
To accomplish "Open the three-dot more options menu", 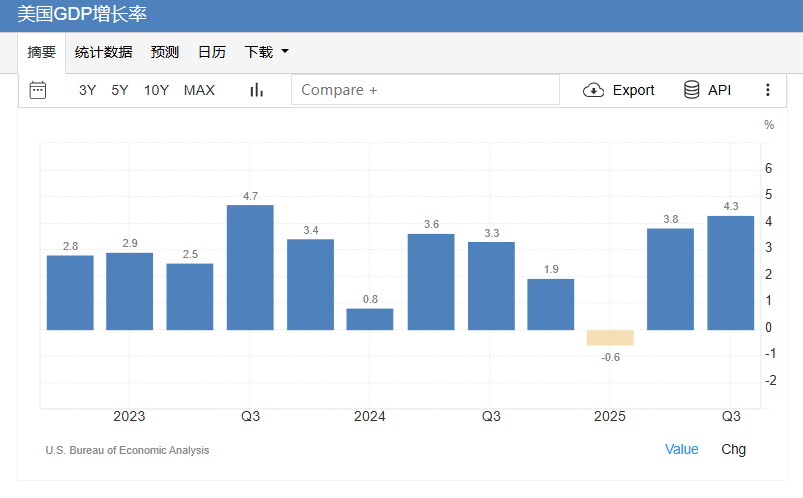I will click(768, 90).
